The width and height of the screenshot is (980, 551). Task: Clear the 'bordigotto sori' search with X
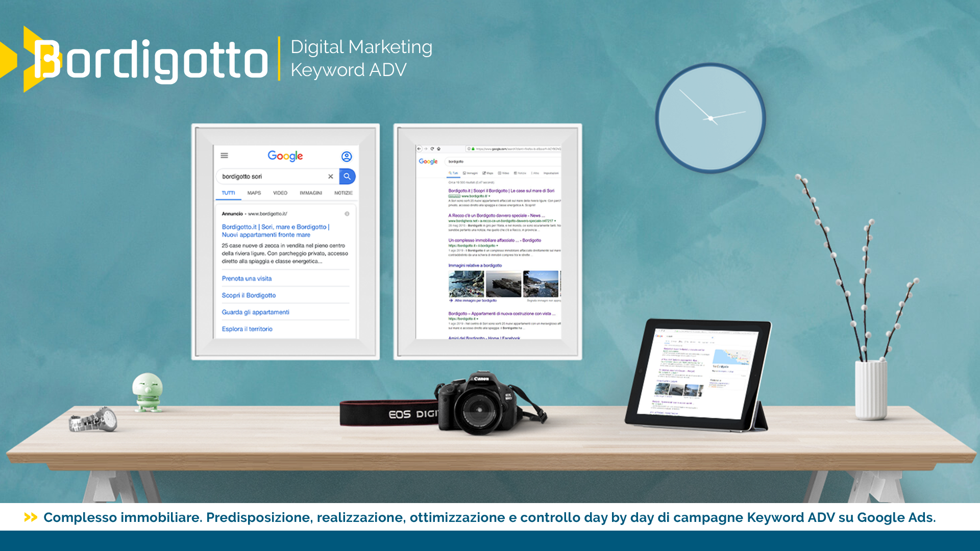(331, 177)
